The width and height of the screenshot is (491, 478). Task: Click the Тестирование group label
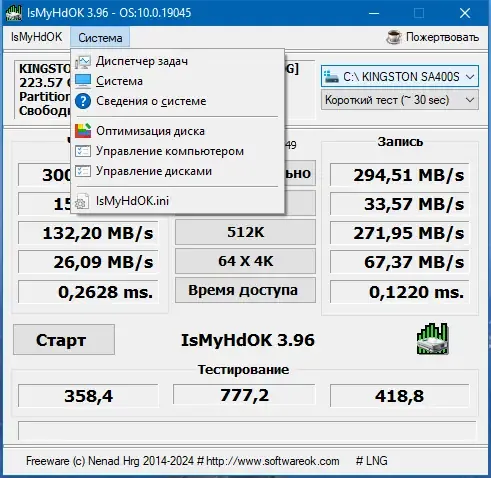click(243, 369)
